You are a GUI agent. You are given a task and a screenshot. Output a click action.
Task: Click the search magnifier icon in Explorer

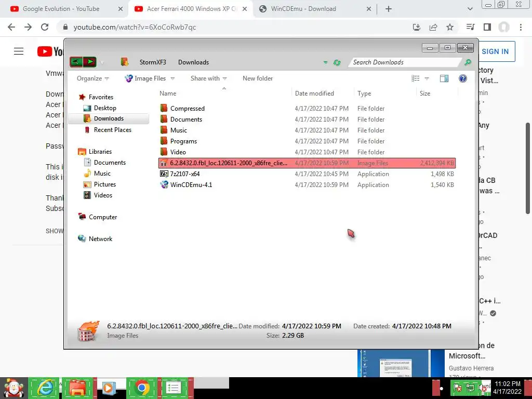tap(468, 62)
